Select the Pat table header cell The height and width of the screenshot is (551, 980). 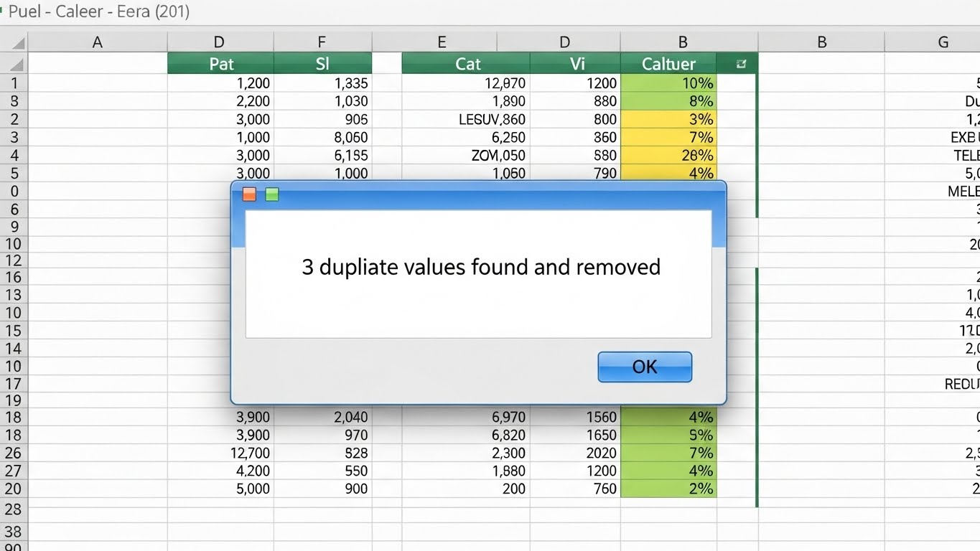pyautogui.click(x=221, y=64)
